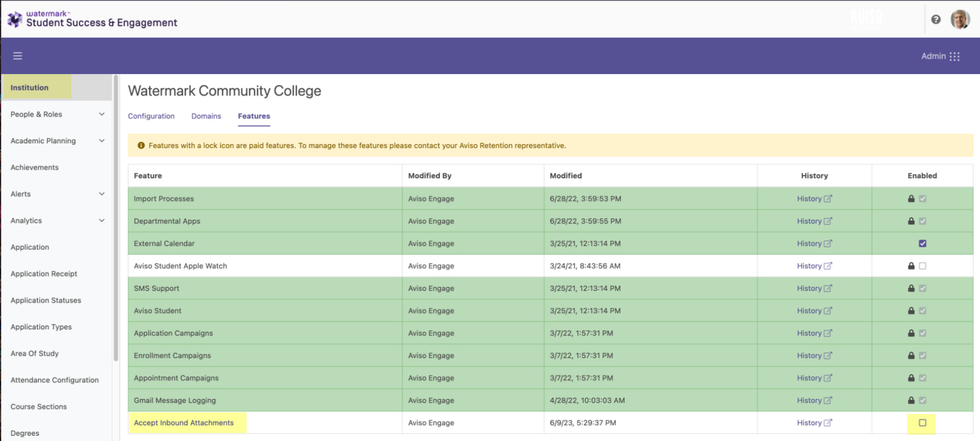The image size is (980, 441).
Task: Click the Watermark logo icon
Action: tap(14, 19)
